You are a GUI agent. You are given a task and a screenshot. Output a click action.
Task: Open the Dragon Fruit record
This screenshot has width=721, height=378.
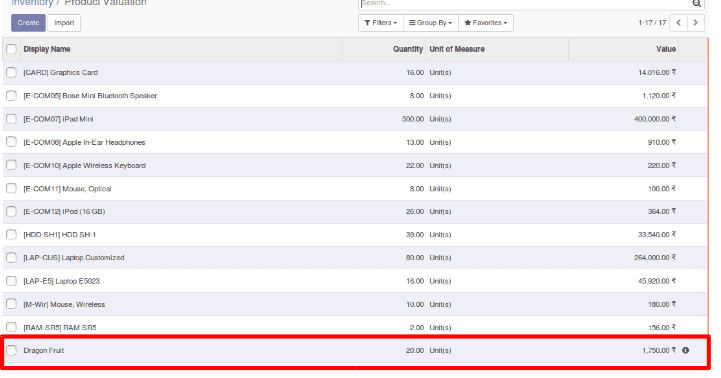pyautogui.click(x=44, y=350)
